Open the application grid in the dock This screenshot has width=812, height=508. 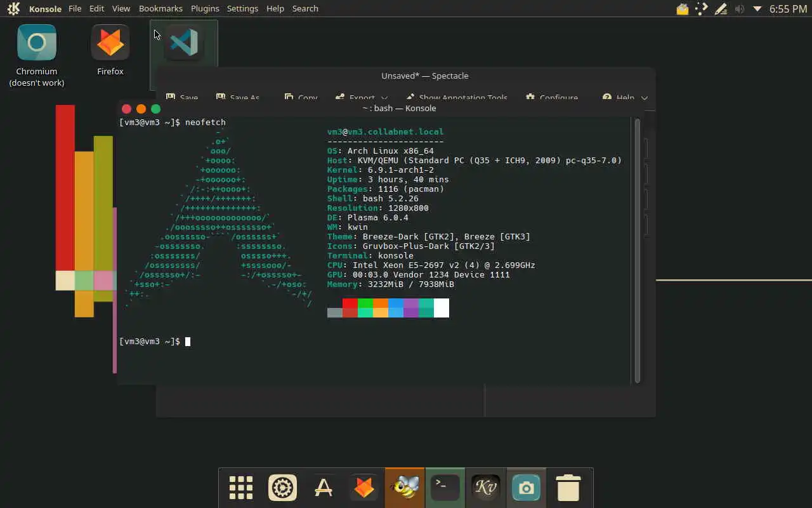tap(241, 488)
